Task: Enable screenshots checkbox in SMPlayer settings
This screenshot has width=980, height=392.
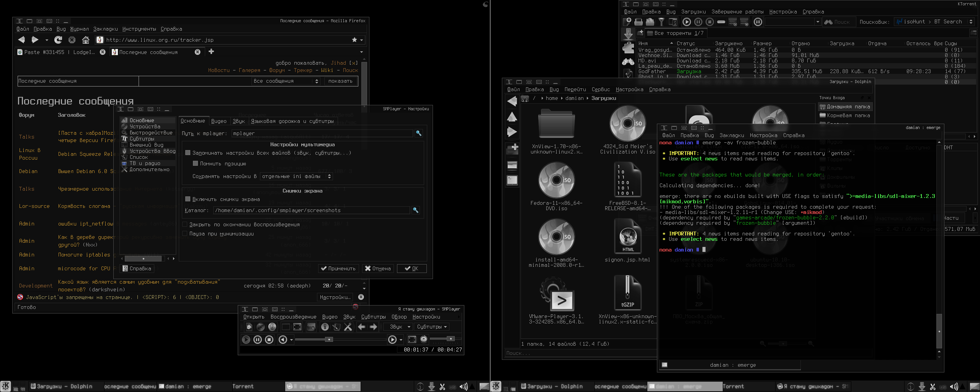Action: [188, 199]
